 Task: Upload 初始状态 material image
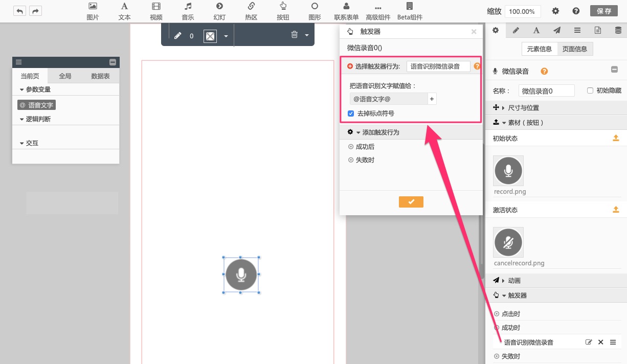[x=616, y=138]
